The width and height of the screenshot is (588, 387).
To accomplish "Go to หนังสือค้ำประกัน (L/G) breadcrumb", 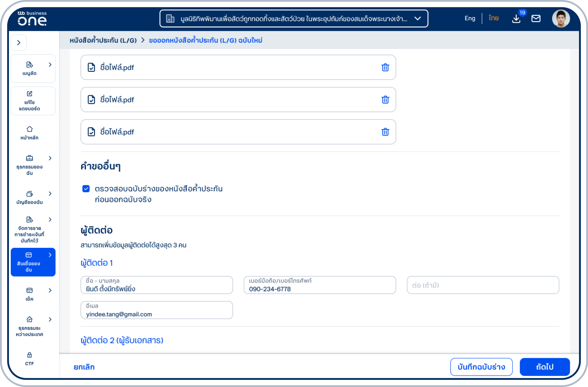I will click(x=103, y=40).
